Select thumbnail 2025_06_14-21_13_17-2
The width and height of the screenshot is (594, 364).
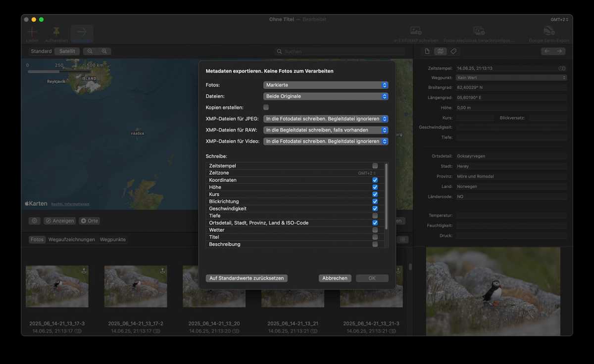pos(136,286)
